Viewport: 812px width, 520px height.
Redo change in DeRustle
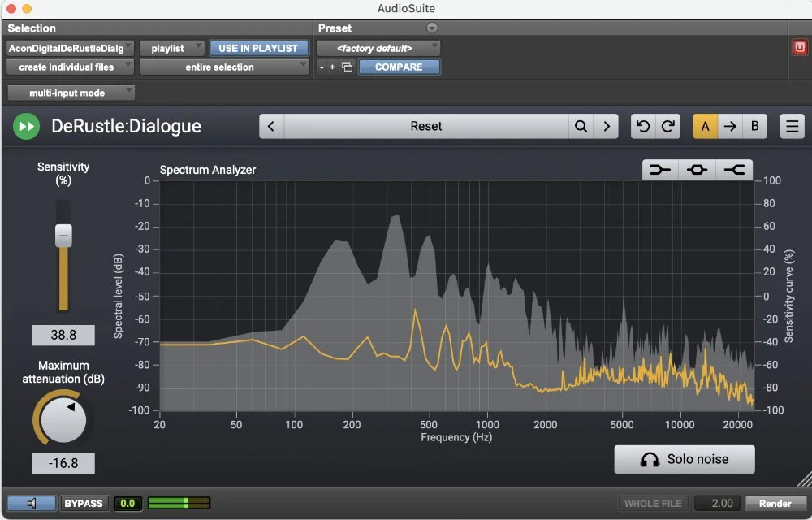tap(668, 127)
